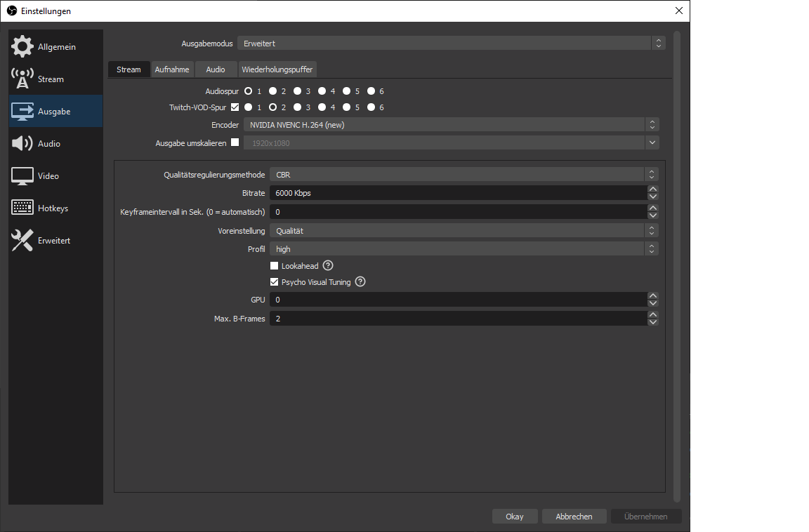Decrease Bitrate with down arrow

coord(652,197)
